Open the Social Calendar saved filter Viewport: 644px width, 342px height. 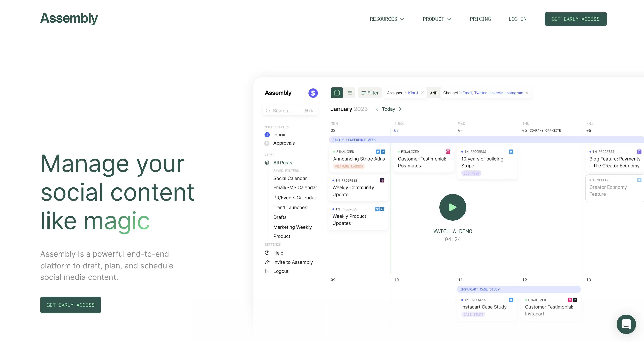[x=290, y=178]
